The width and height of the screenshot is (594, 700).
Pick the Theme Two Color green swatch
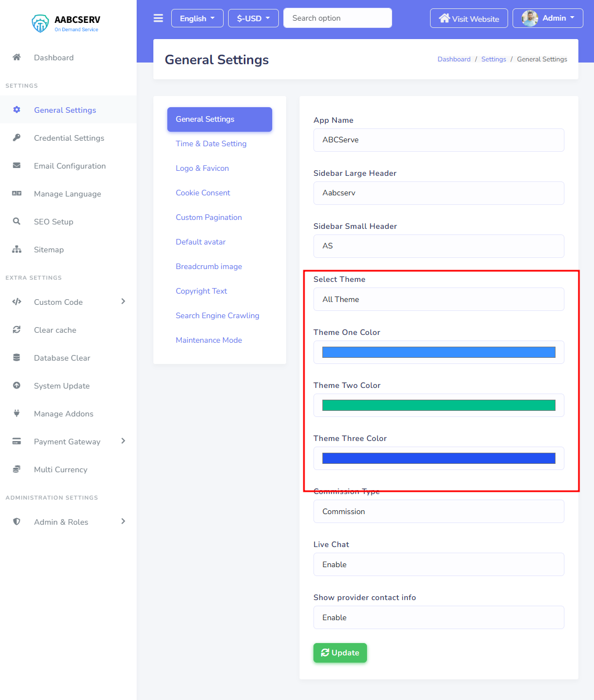click(438, 405)
